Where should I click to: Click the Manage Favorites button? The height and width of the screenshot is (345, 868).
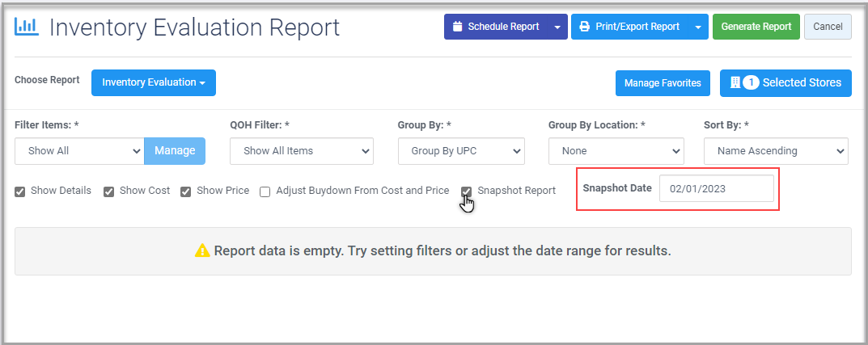point(663,83)
